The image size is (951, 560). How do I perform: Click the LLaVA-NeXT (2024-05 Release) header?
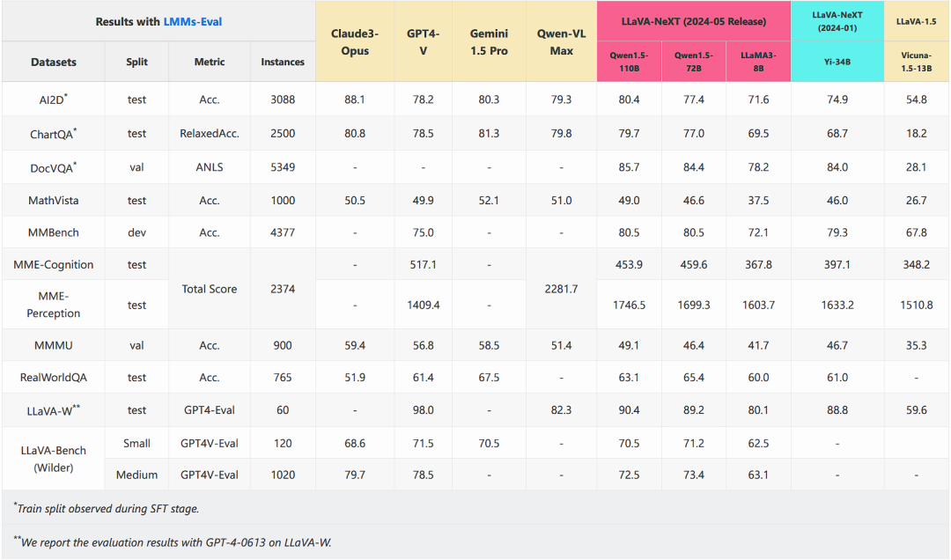(693, 21)
